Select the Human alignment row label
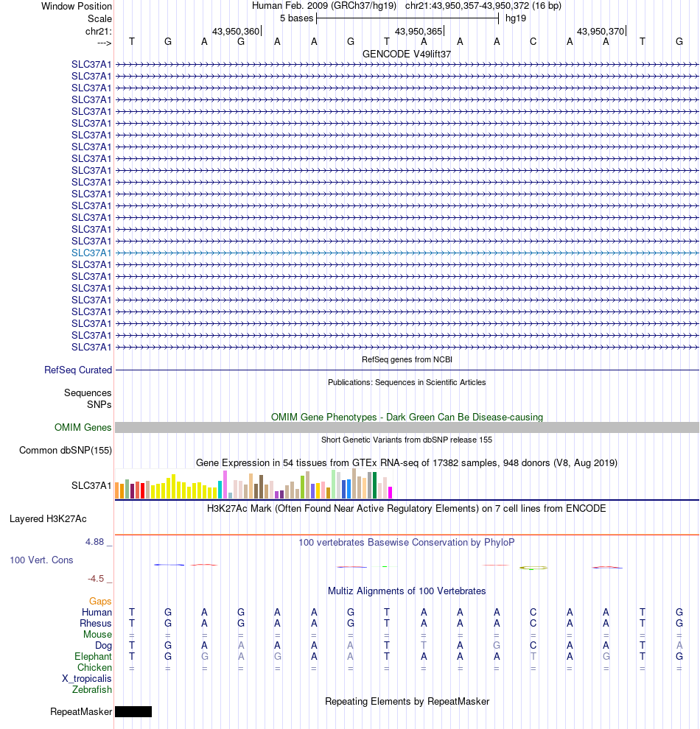The width and height of the screenshot is (700, 729). [97, 613]
